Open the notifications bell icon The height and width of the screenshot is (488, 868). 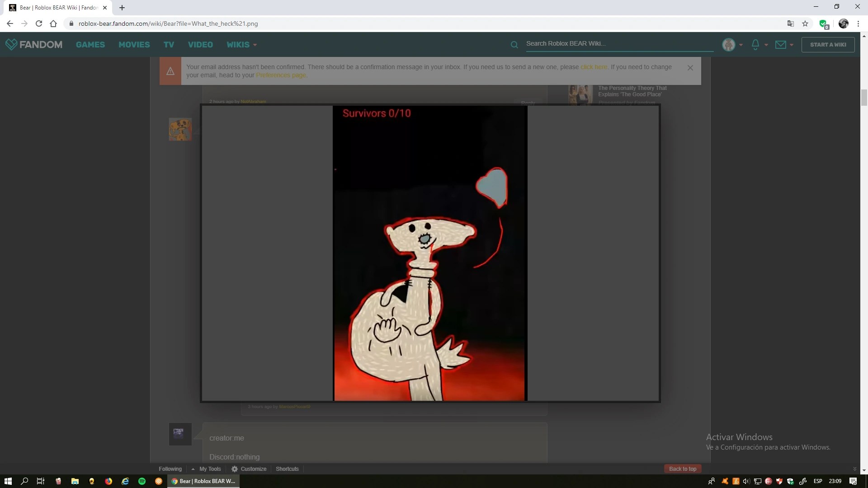coord(755,44)
